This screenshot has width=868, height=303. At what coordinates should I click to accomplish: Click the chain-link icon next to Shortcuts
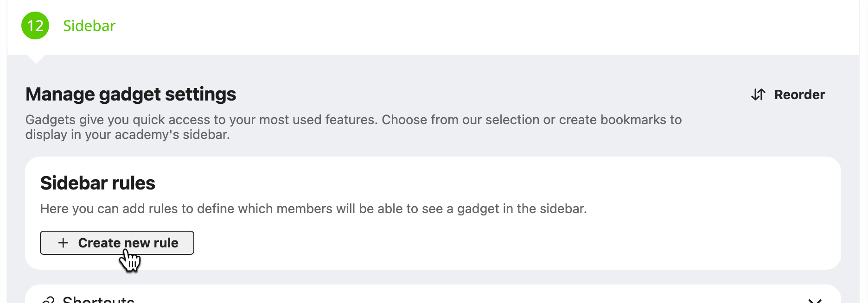[48, 300]
